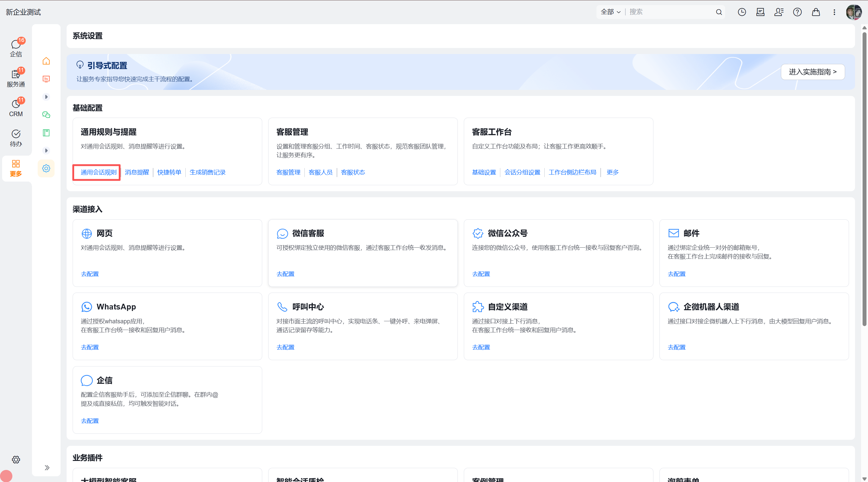Click the help question mark icon
This screenshot has height=482, width=868.
click(797, 12)
